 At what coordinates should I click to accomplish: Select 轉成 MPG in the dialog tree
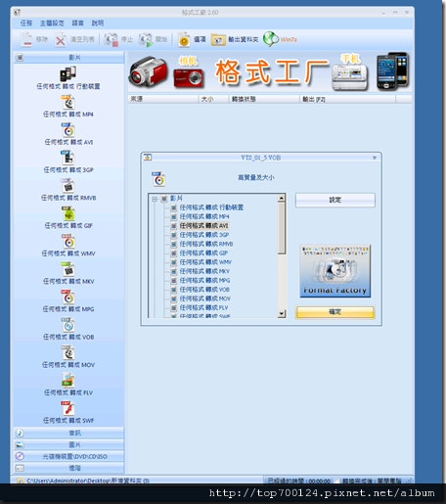pyautogui.click(x=204, y=281)
